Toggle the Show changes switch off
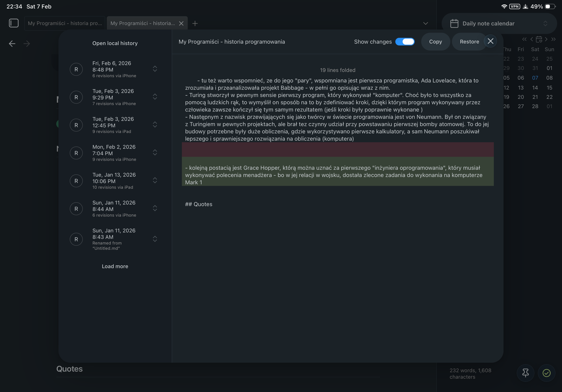Image resolution: width=562 pixels, height=392 pixels. pyautogui.click(x=405, y=42)
